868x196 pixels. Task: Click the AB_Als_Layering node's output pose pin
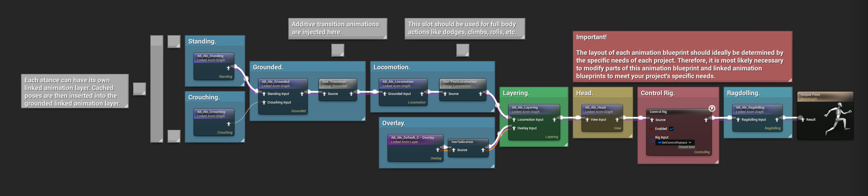(554, 120)
